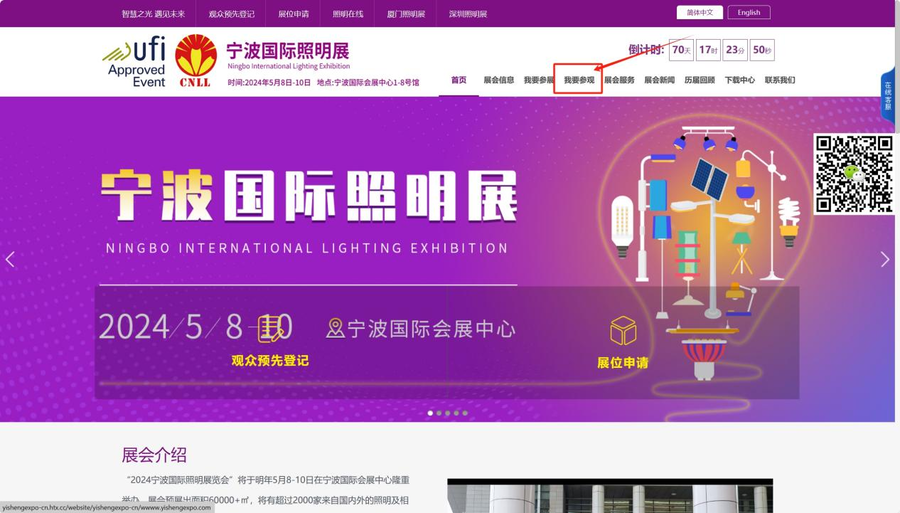Open the 我要参观 menu

[579, 80]
